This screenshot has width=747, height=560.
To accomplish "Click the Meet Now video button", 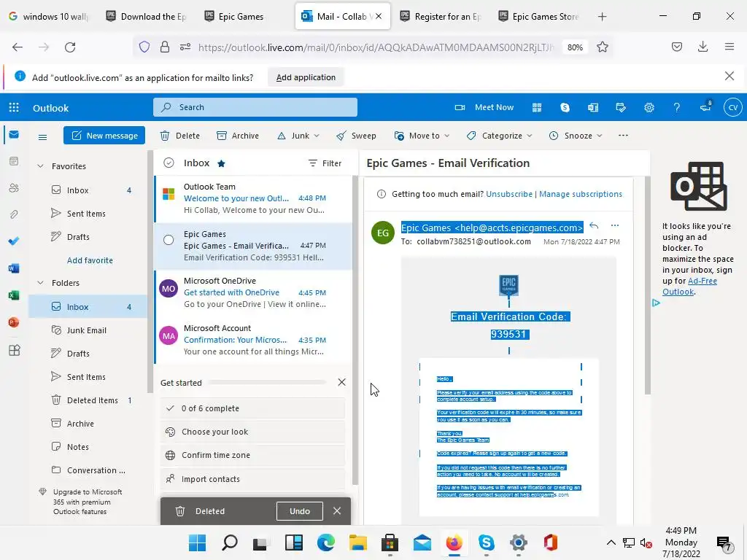I will point(484,108).
